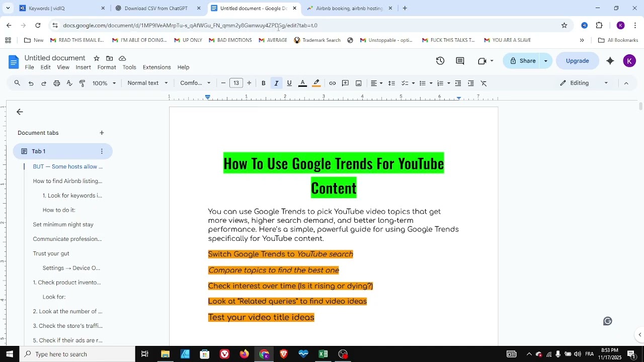
Task: Jump to 'Set minimum night stay' outline heading
Action: click(63, 225)
